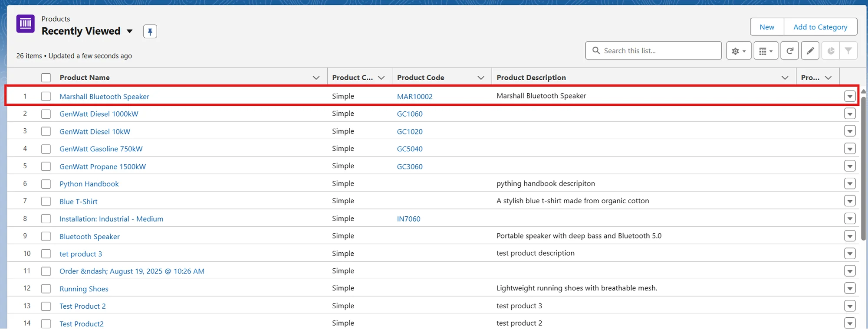Open the Blue T-Shirt product link
The image size is (868, 329).
pos(79,202)
